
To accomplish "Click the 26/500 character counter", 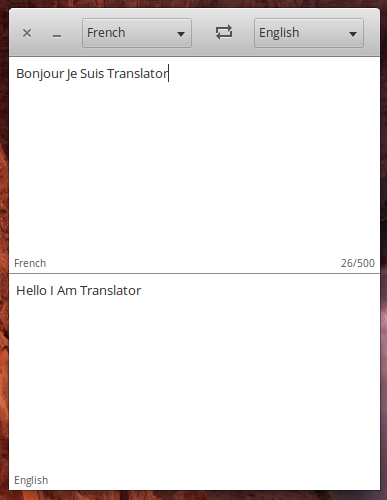I will [358, 263].
